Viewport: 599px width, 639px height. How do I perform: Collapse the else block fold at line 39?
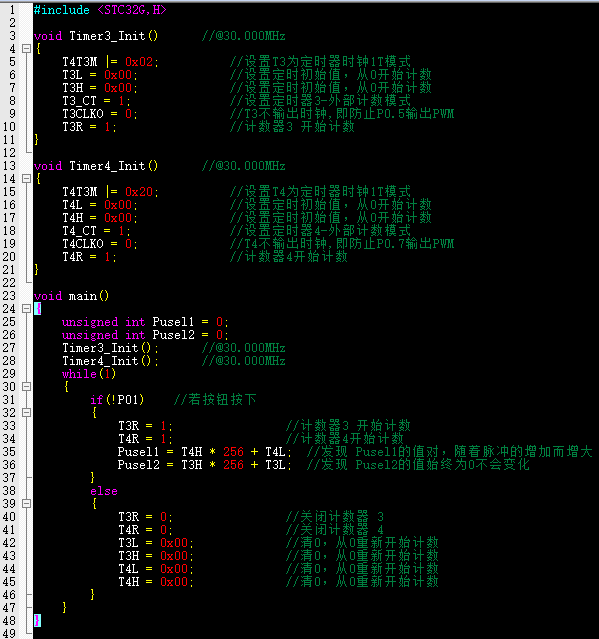pyautogui.click(x=26, y=504)
